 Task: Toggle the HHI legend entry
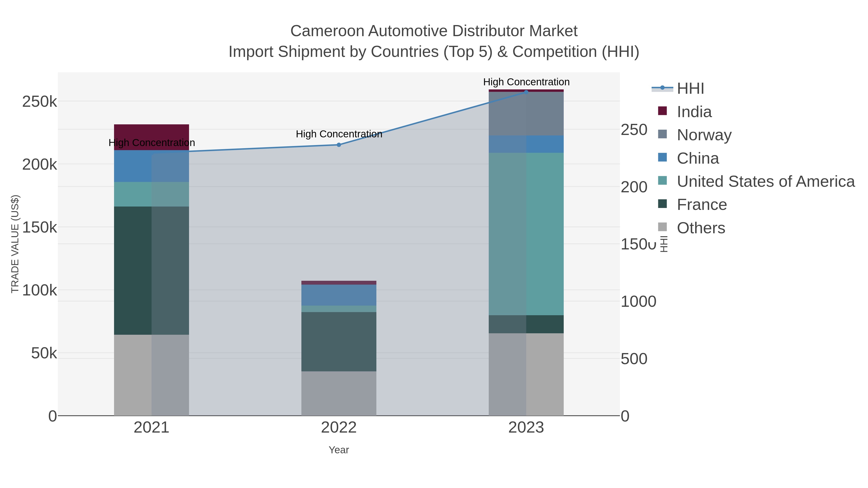678,89
